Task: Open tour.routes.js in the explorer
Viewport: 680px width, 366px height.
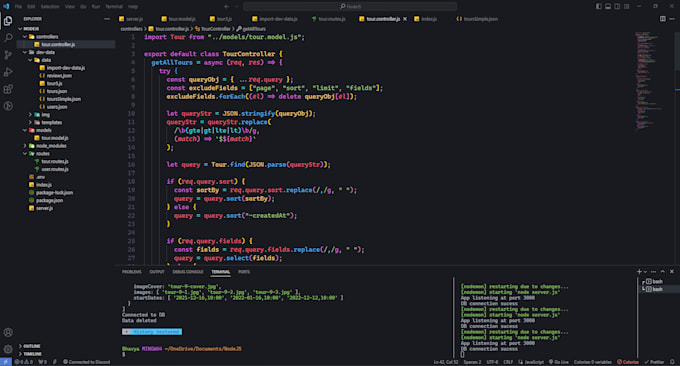Action: pyautogui.click(x=55, y=161)
